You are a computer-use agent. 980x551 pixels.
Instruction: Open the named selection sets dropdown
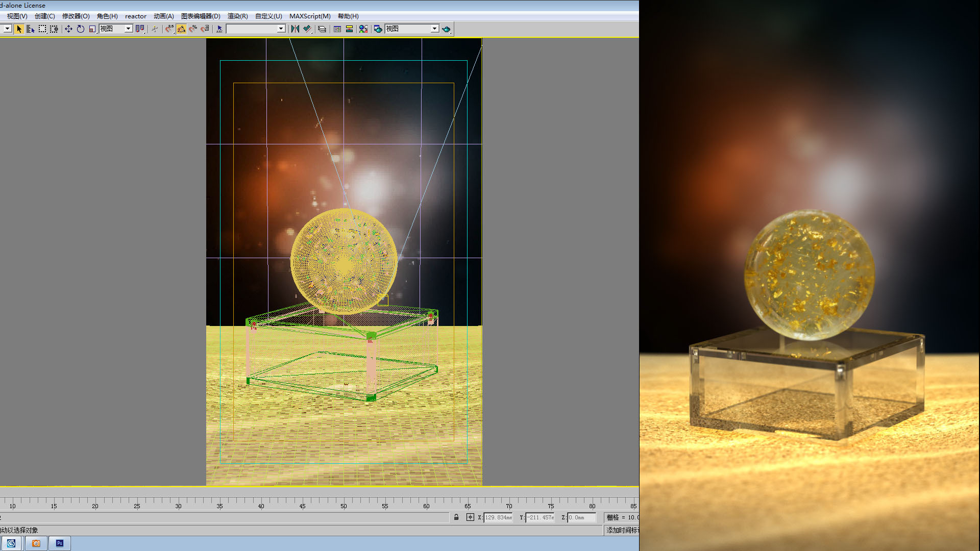click(x=281, y=29)
